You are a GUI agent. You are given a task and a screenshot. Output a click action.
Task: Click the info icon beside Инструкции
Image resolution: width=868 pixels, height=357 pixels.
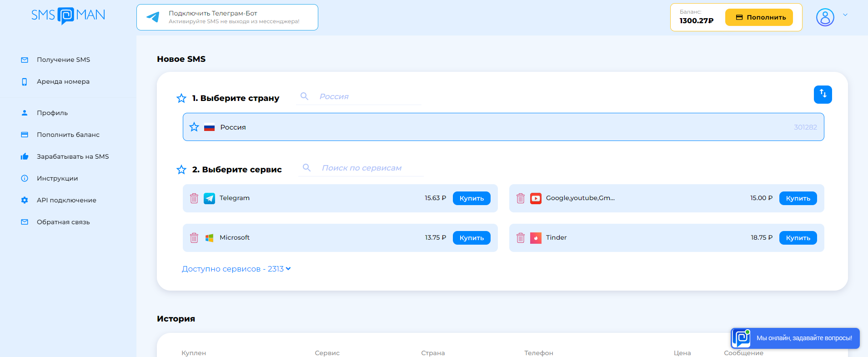[25, 178]
